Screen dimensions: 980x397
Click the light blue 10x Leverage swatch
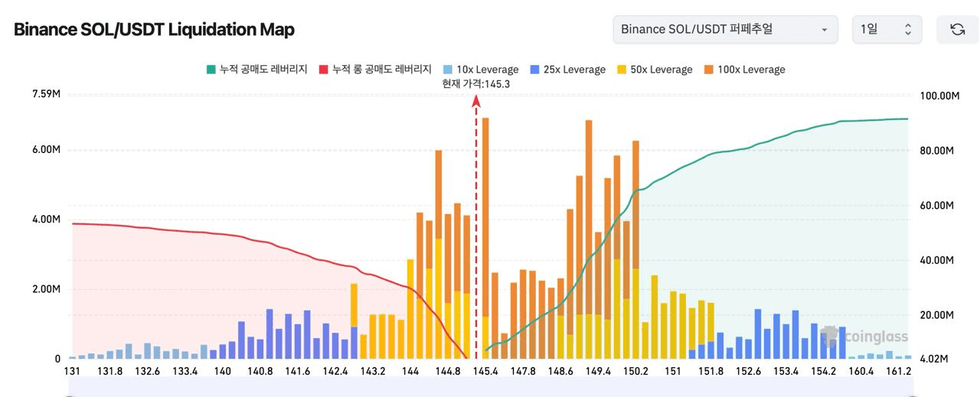(x=448, y=70)
